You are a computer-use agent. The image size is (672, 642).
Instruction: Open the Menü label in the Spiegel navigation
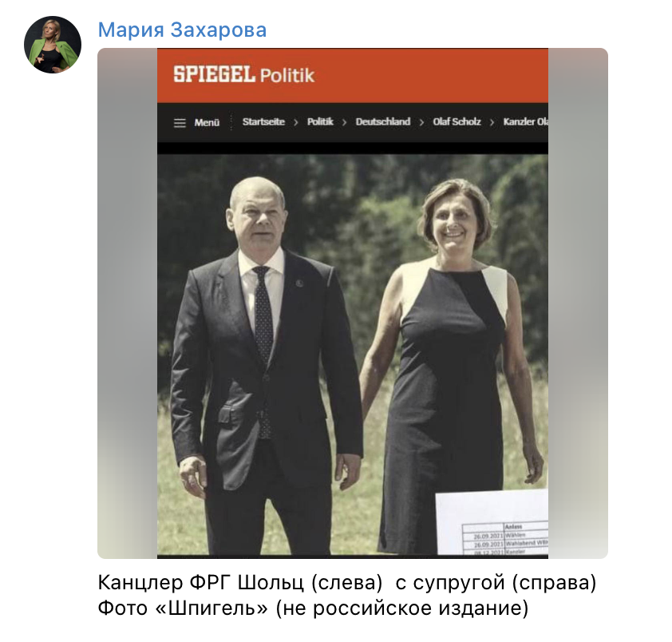click(x=207, y=123)
